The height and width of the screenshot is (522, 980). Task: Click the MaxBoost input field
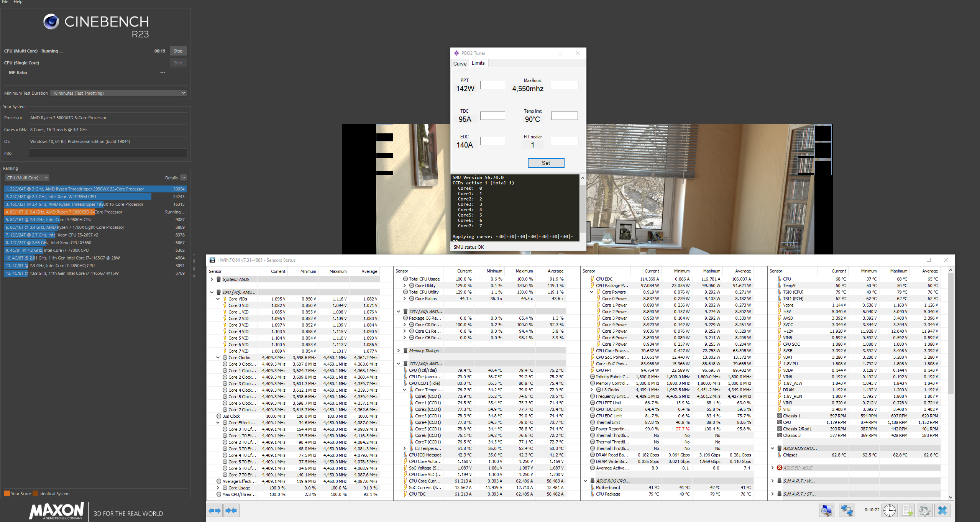point(564,85)
